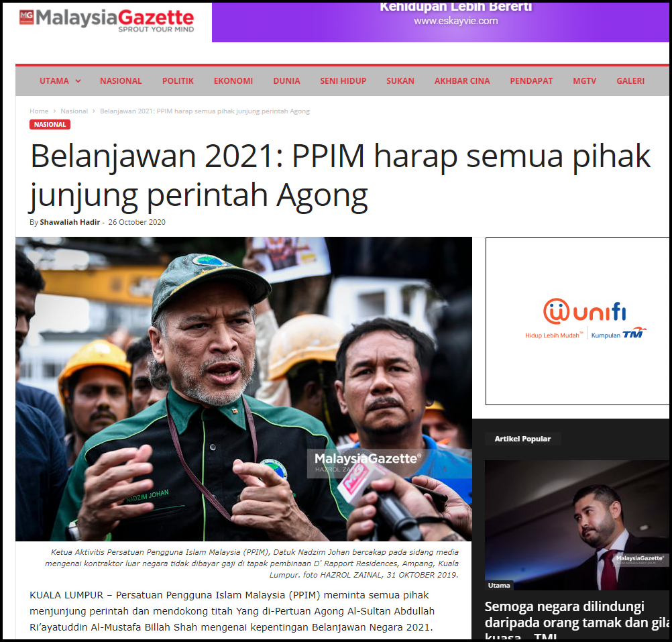Select DUNIA in the navigation bar
Screen dimensions: 672x642
287,81
